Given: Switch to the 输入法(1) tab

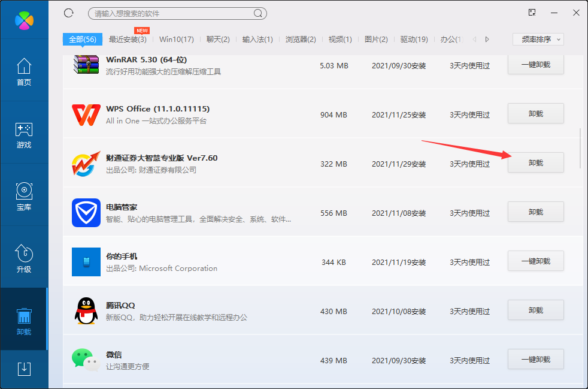Looking at the screenshot, I should click(257, 40).
